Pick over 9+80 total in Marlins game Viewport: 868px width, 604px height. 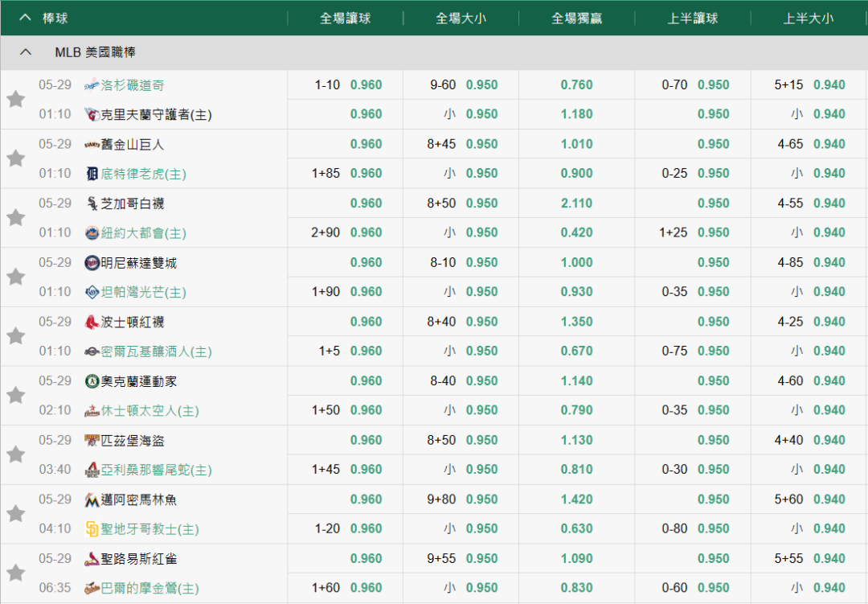pyautogui.click(x=481, y=499)
